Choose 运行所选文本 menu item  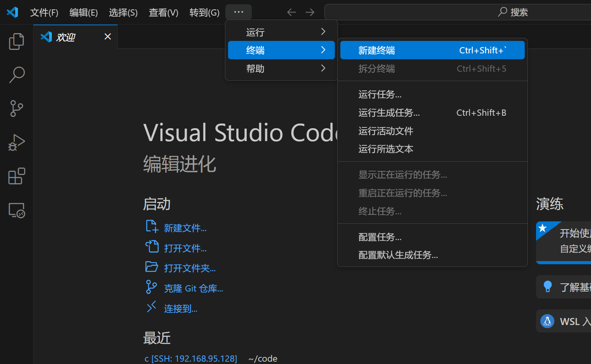click(432, 149)
